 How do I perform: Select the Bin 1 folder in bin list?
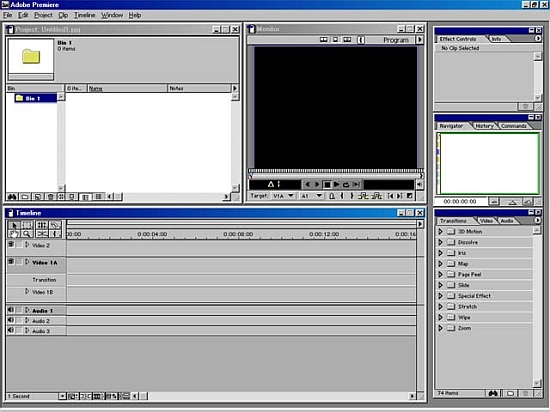35,98
